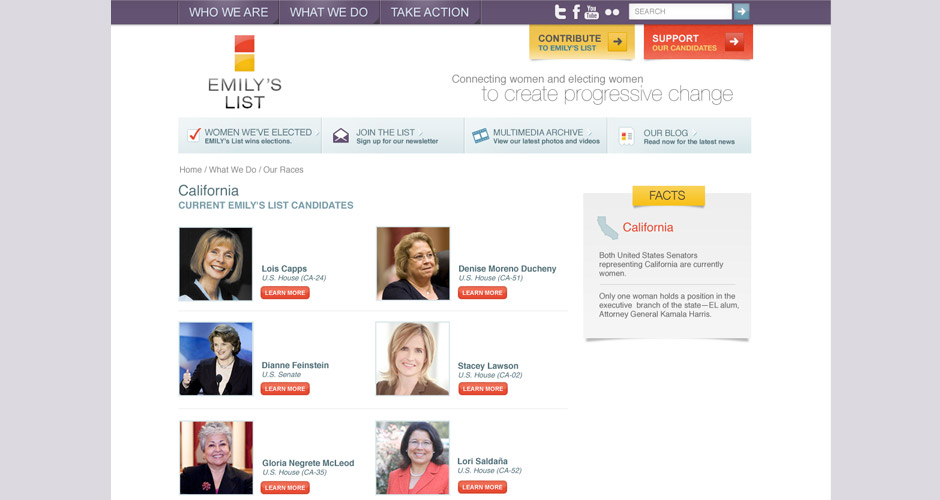Open the Twitter social link
Viewport: 940px width, 500px height.
(561, 12)
